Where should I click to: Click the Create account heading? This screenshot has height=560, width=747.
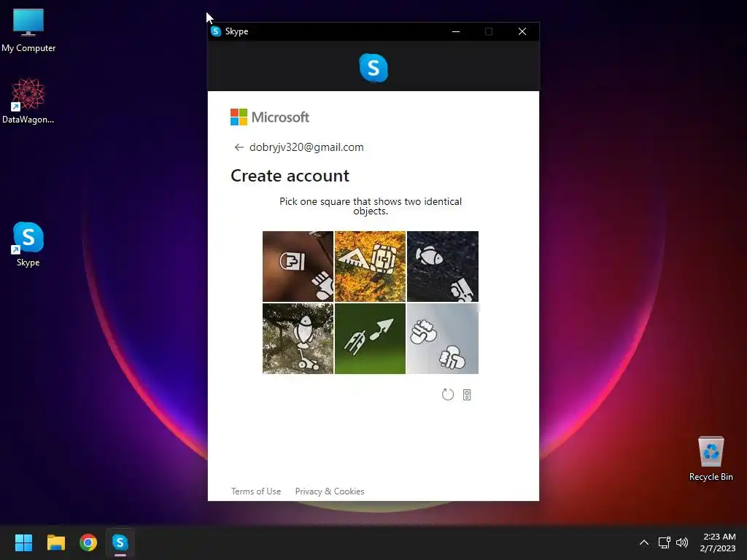290,176
